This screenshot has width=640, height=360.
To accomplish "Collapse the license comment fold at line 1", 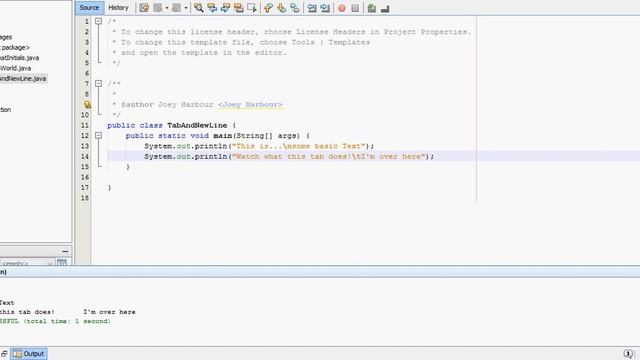I will coord(98,21).
